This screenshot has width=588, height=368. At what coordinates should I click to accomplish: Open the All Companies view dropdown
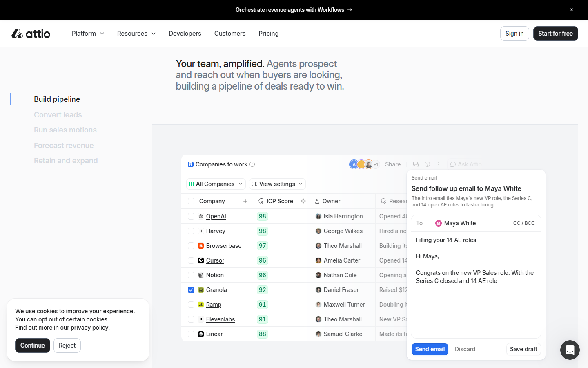point(216,184)
